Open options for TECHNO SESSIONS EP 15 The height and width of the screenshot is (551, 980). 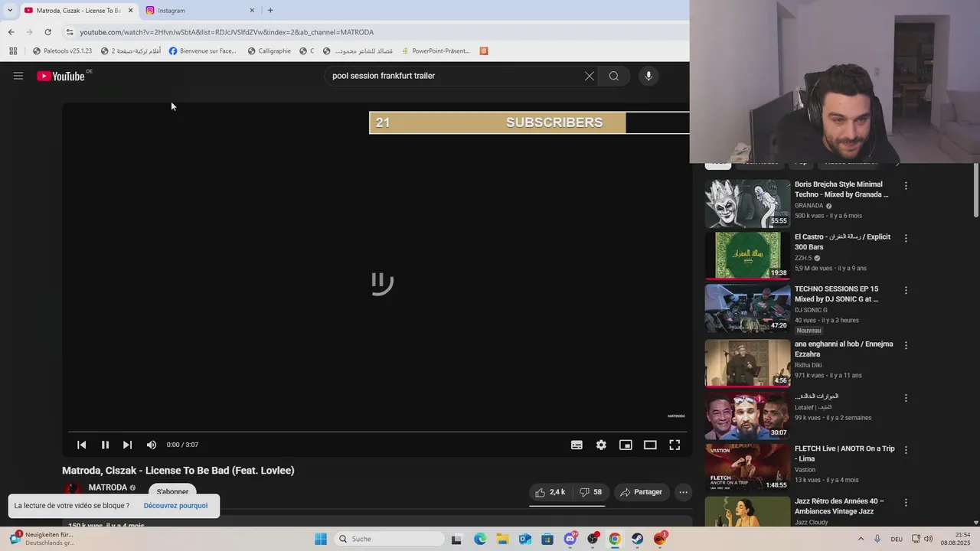(x=906, y=290)
